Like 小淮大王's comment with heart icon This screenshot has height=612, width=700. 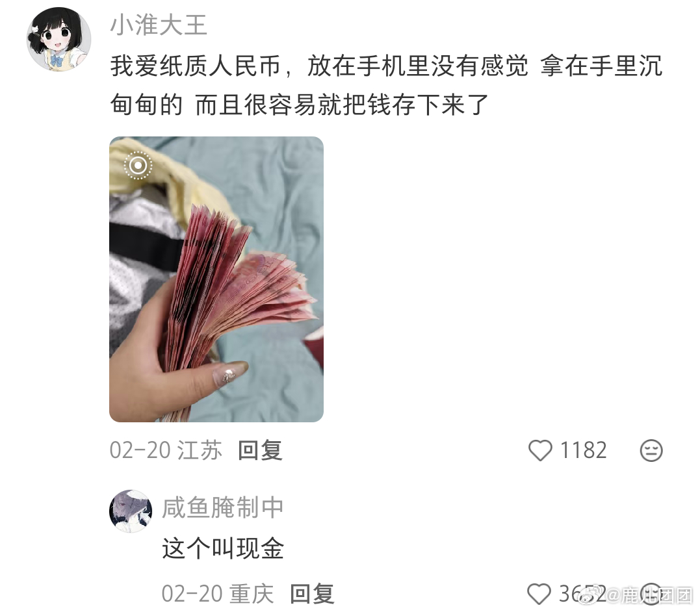point(540,450)
